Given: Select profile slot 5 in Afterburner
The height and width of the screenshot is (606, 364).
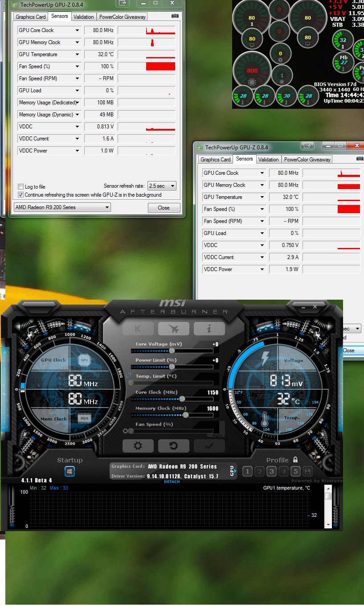Looking at the screenshot, I should pyautogui.click(x=296, y=471).
